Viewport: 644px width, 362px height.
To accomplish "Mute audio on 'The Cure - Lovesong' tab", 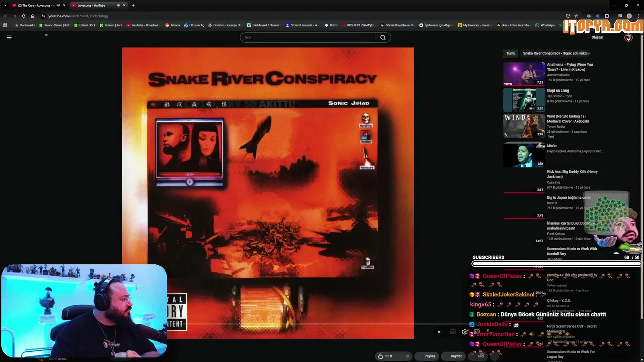I will click(x=58, y=5).
